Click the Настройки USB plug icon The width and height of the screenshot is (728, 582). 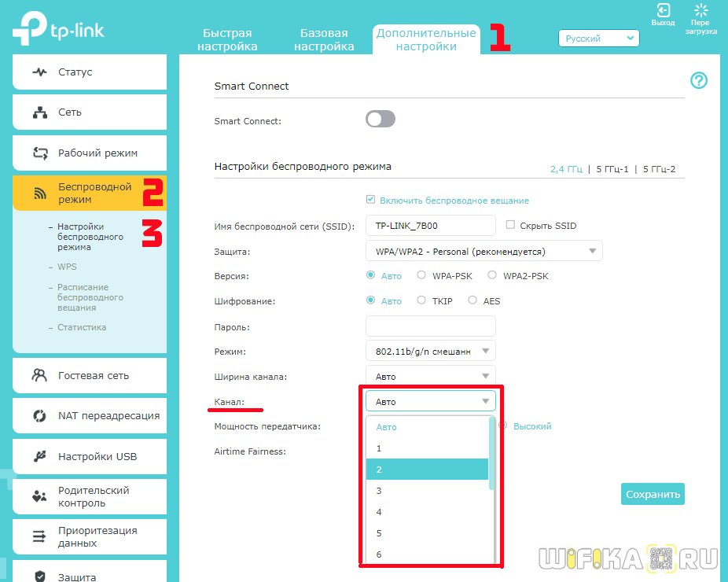click(x=40, y=456)
